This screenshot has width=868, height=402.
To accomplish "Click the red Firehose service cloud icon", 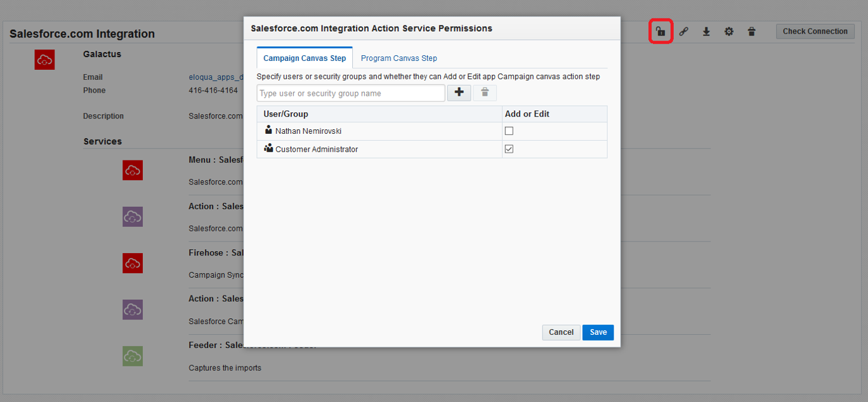I will (x=133, y=263).
